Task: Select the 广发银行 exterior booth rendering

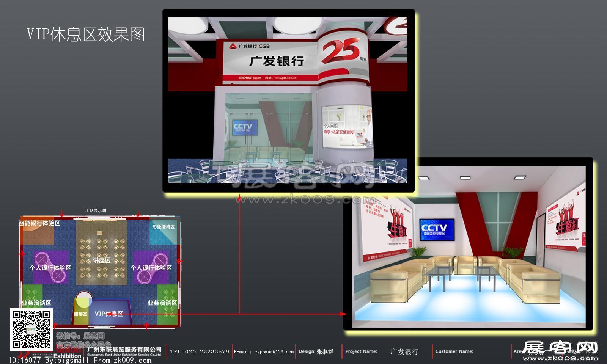Action: [x=288, y=100]
